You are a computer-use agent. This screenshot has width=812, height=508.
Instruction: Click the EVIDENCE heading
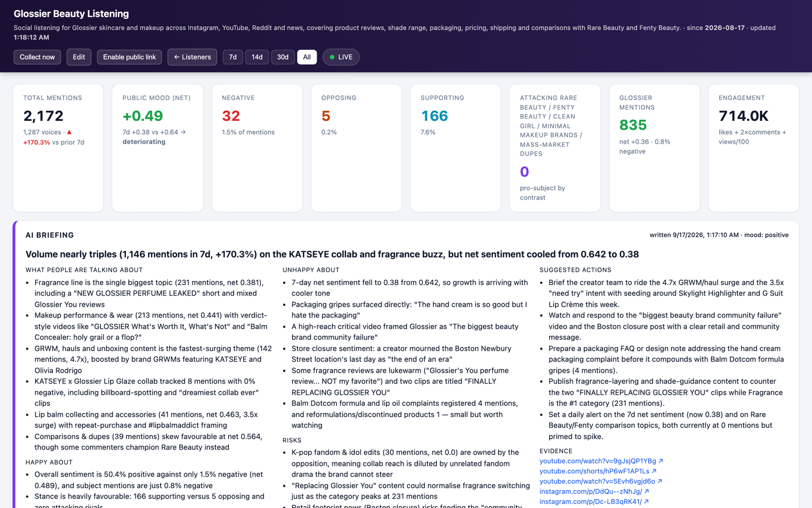coord(556,451)
